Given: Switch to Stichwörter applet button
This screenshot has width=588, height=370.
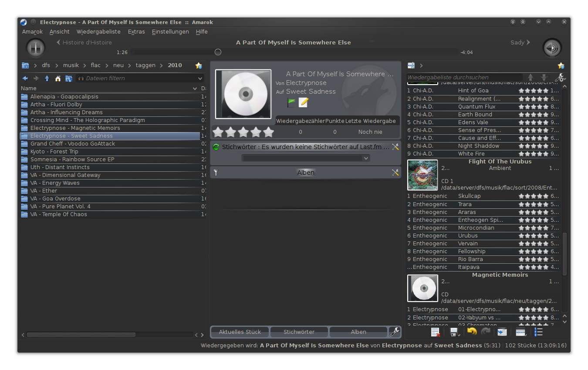Looking at the screenshot, I should [299, 332].
